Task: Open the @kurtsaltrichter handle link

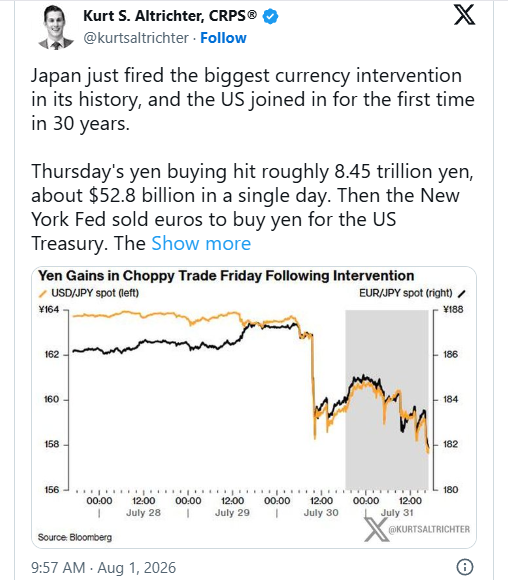Action: point(136,38)
